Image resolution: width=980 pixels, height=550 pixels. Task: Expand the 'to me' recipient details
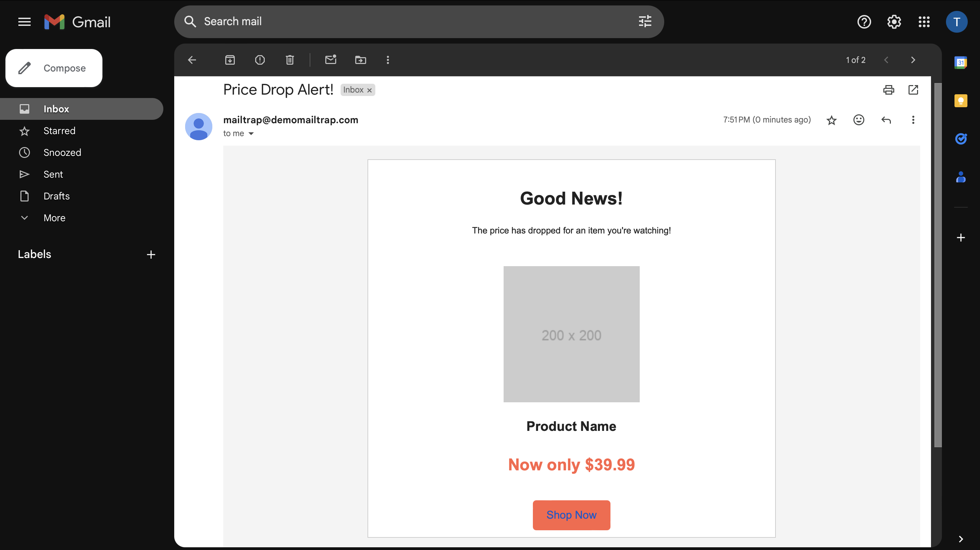(251, 134)
